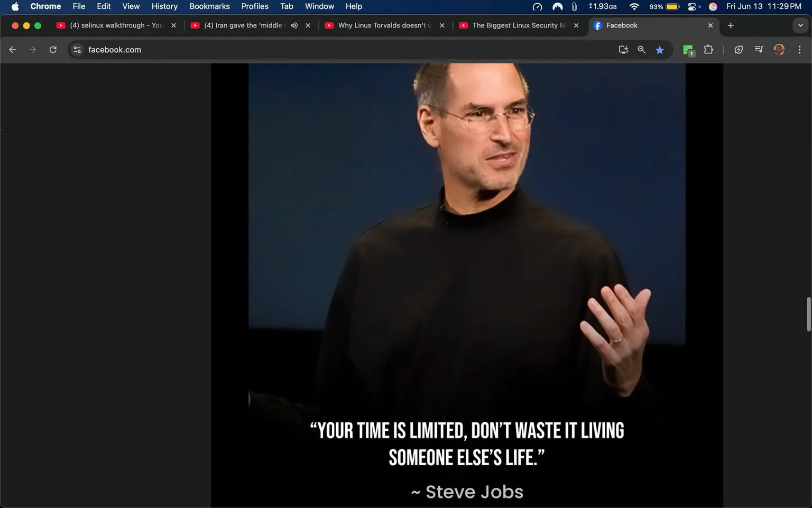Open the zoom magnifier icon in address bar

point(641,50)
